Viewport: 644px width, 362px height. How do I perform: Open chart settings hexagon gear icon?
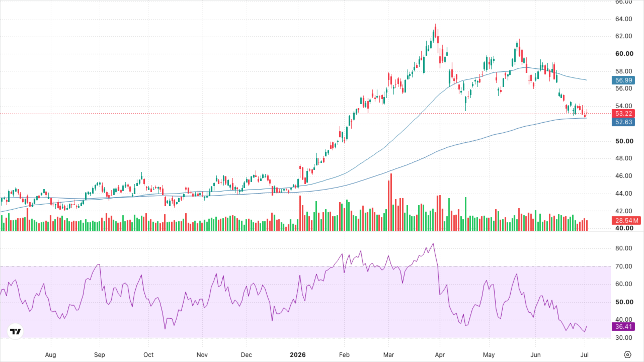pyautogui.click(x=628, y=355)
